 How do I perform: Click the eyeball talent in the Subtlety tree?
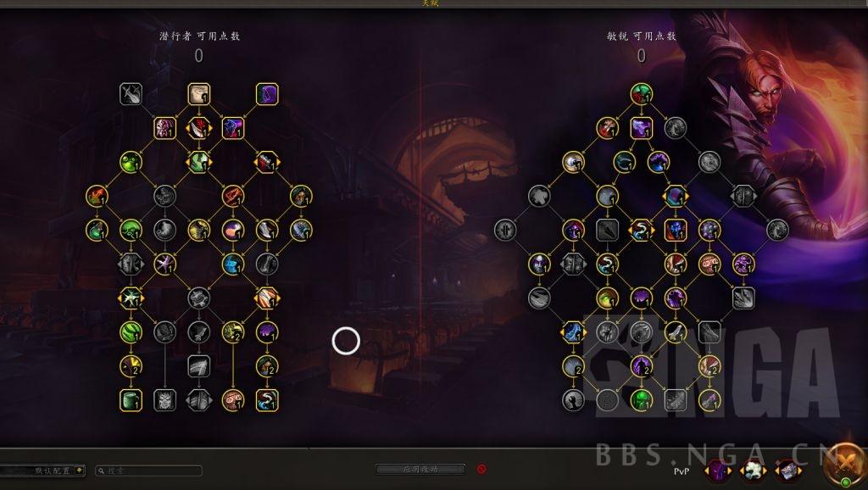click(573, 162)
